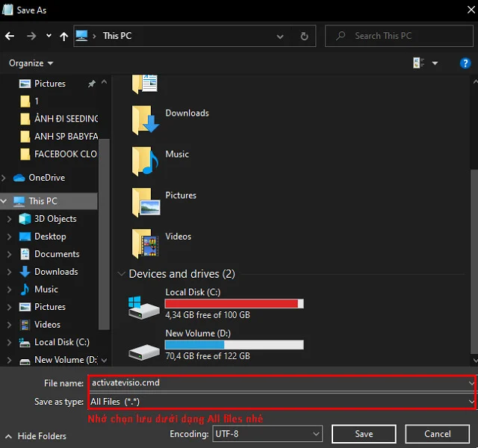Open the Help question mark button

[465, 63]
